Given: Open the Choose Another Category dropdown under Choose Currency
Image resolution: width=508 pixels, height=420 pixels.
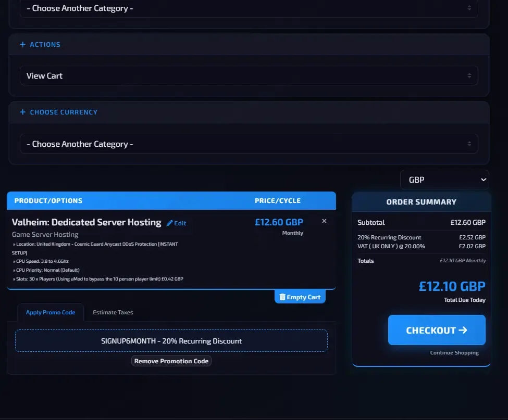Looking at the screenshot, I should (x=249, y=144).
